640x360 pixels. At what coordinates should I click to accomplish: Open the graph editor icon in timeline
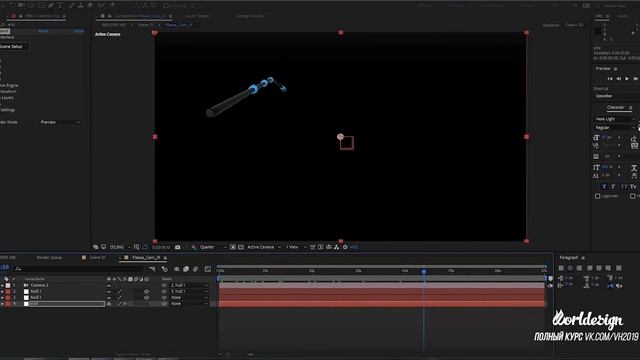pos(208,269)
